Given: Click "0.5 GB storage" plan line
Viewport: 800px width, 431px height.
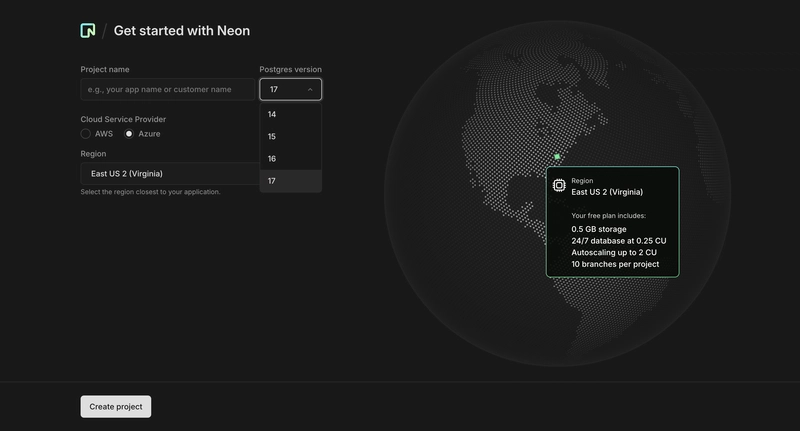Looking at the screenshot, I should 599,229.
